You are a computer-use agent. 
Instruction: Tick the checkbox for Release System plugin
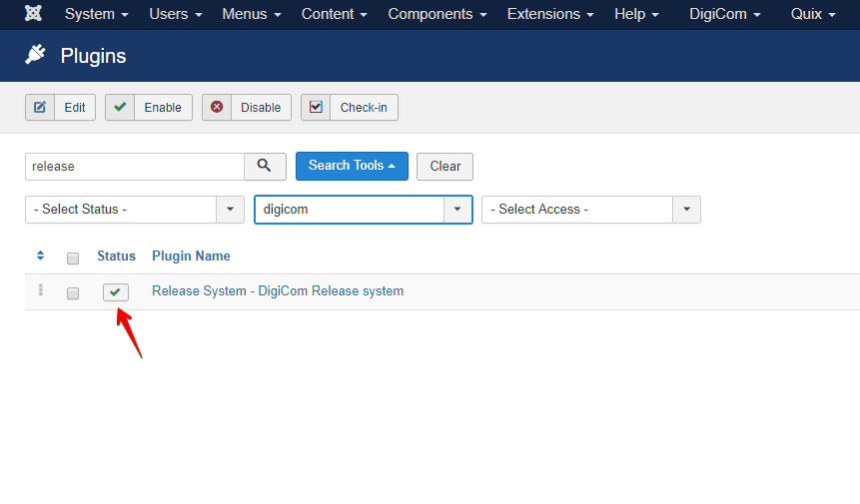coord(73,293)
